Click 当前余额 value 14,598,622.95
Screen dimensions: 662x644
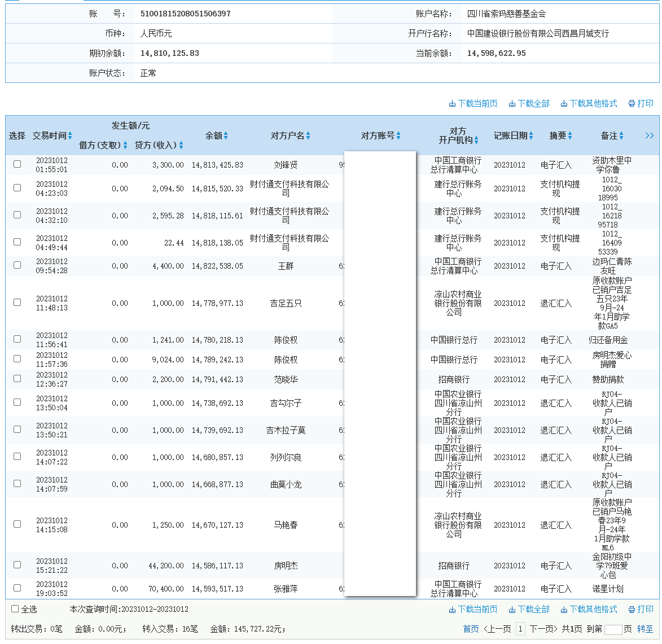coord(497,53)
